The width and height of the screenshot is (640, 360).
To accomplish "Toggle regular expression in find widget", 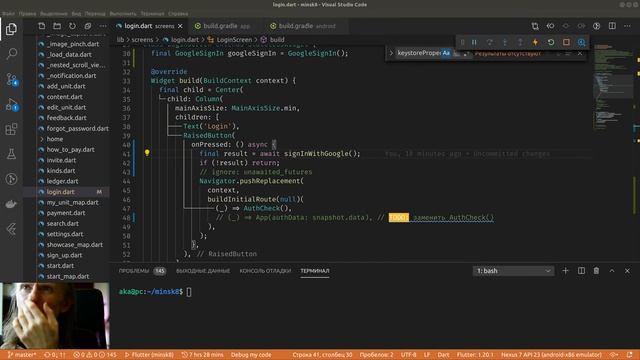I will [x=466, y=53].
